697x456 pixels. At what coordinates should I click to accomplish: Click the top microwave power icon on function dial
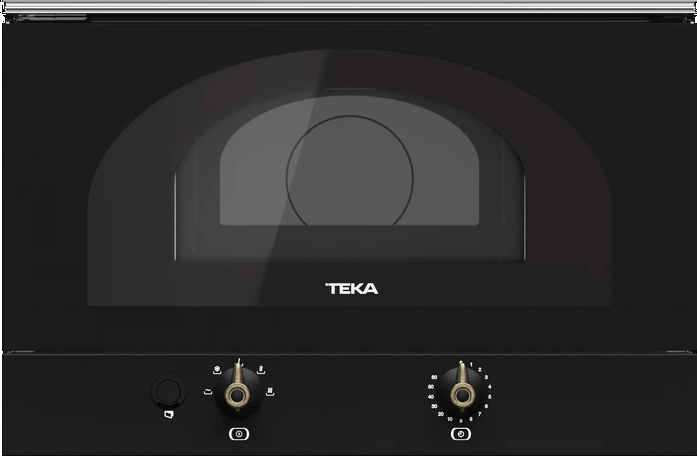[x=238, y=361]
